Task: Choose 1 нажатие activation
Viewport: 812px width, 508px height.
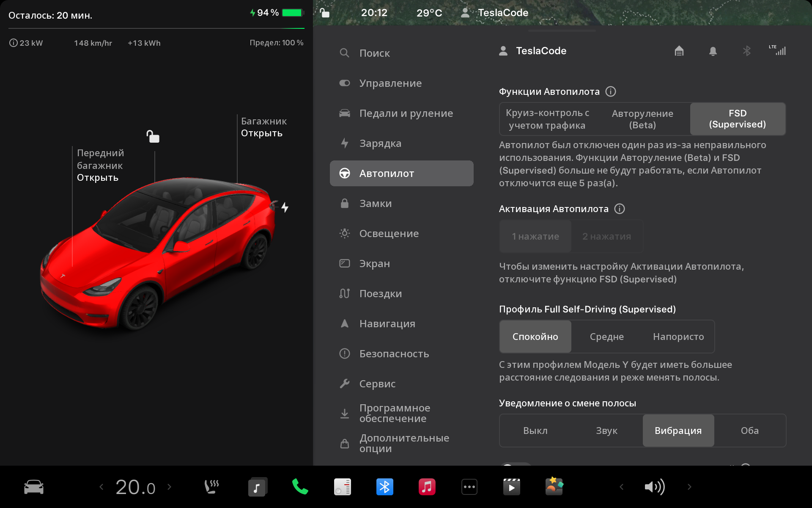Action: [535, 236]
